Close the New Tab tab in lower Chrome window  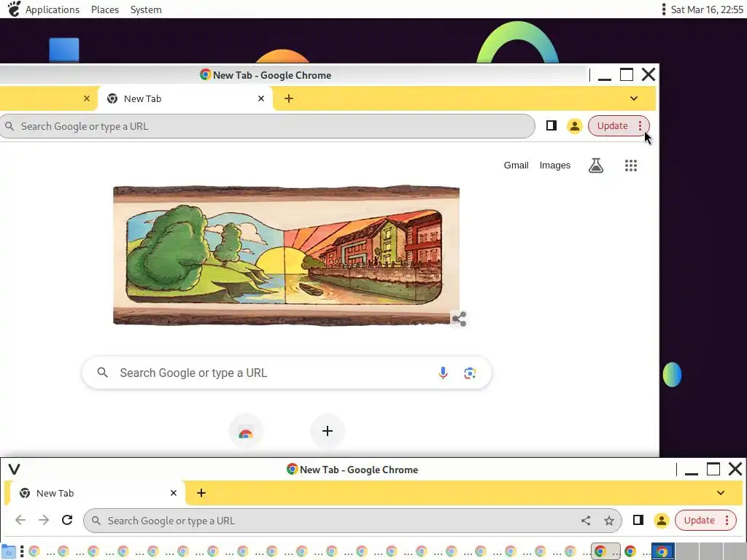click(x=174, y=494)
